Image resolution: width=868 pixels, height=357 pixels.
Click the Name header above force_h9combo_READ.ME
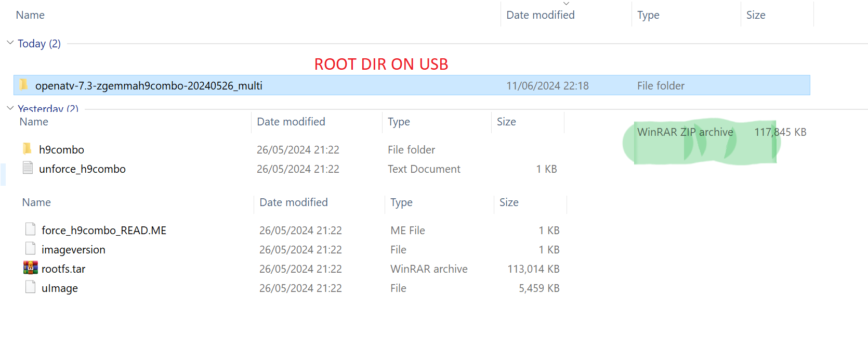pos(36,202)
